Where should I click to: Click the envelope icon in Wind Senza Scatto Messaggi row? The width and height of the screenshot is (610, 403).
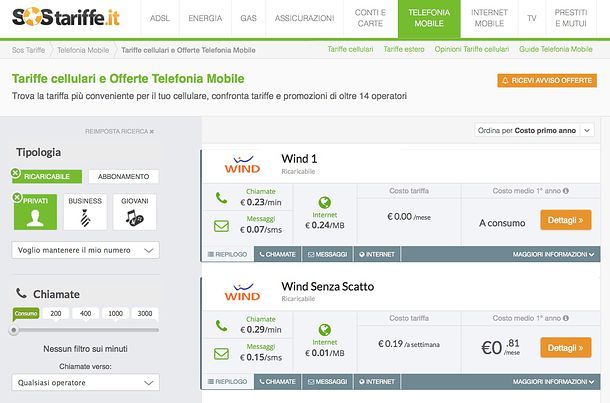coord(221,354)
